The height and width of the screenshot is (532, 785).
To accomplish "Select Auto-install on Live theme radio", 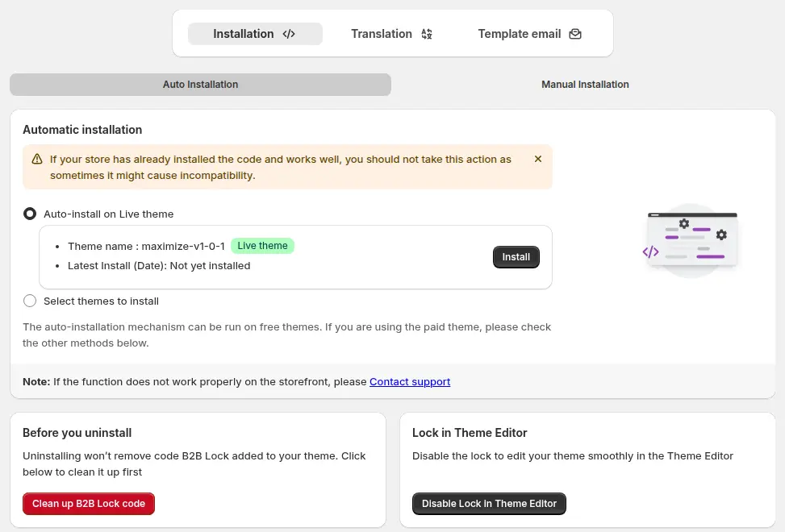I will point(30,214).
